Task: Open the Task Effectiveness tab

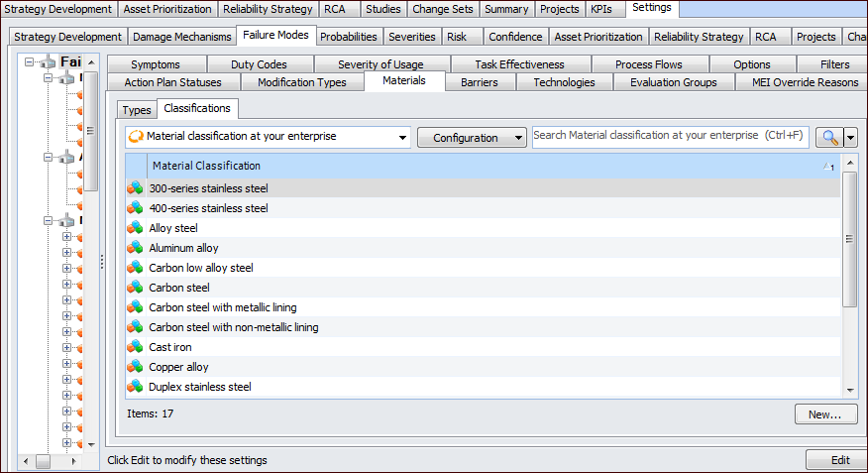Action: (x=520, y=64)
